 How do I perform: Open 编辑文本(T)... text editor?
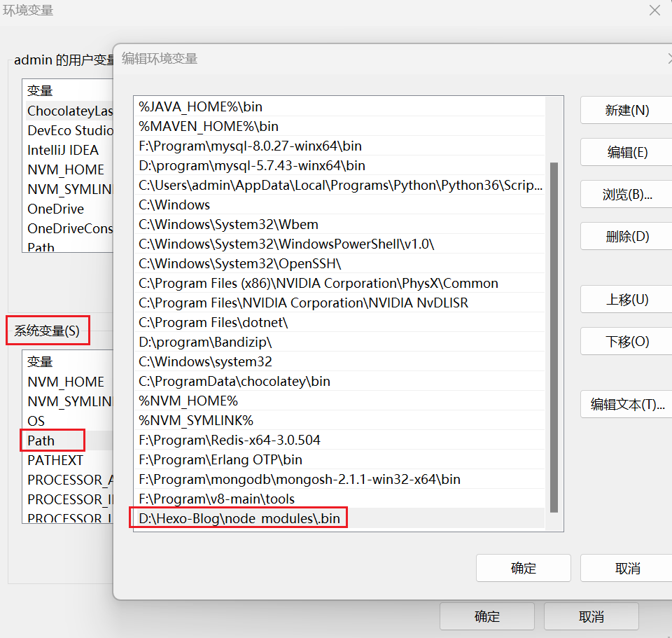[626, 405]
